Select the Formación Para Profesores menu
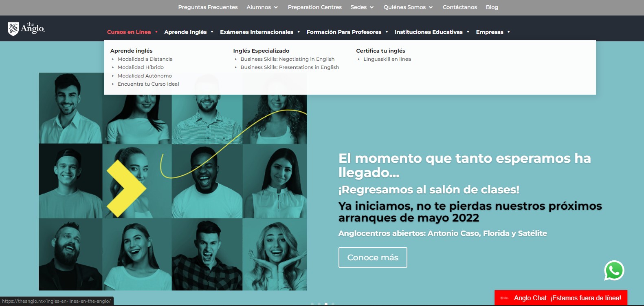The image size is (644, 306). tap(344, 32)
